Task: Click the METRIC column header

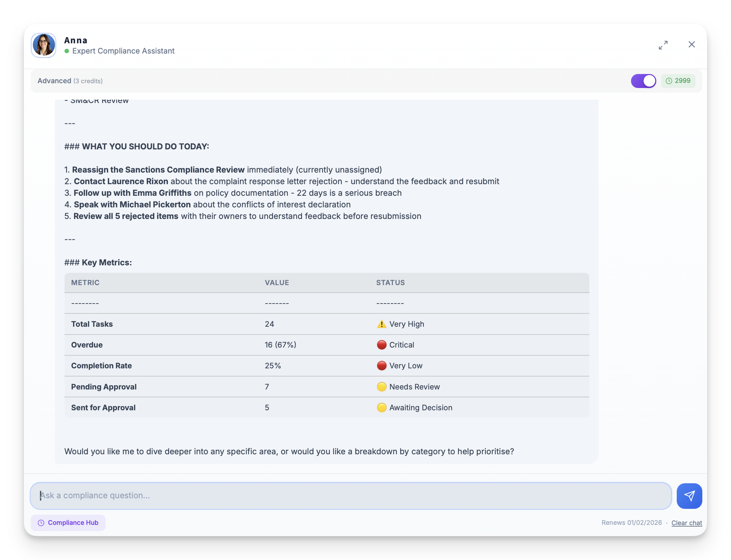Action: click(85, 282)
